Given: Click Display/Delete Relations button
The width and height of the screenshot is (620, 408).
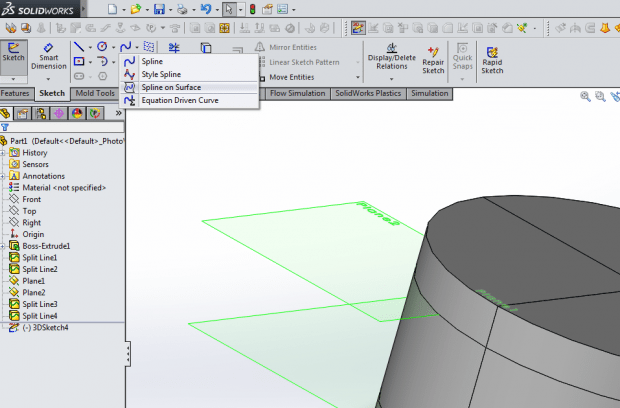Looking at the screenshot, I should coord(391,57).
